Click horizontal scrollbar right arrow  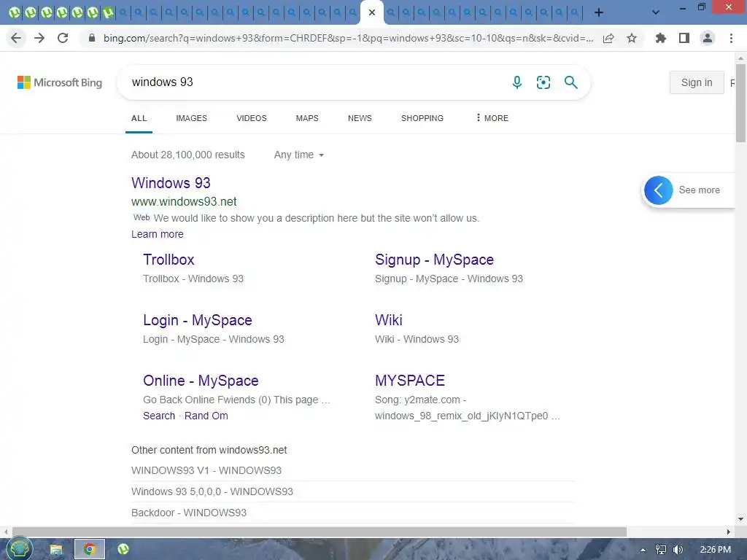729,532
